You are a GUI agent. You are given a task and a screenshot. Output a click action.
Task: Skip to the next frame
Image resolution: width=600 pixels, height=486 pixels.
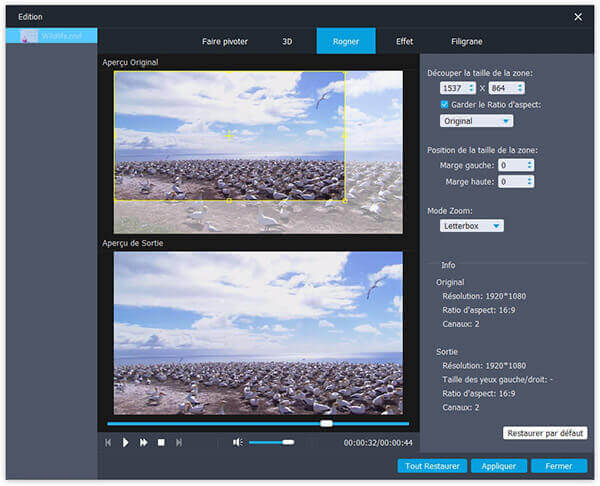(179, 442)
